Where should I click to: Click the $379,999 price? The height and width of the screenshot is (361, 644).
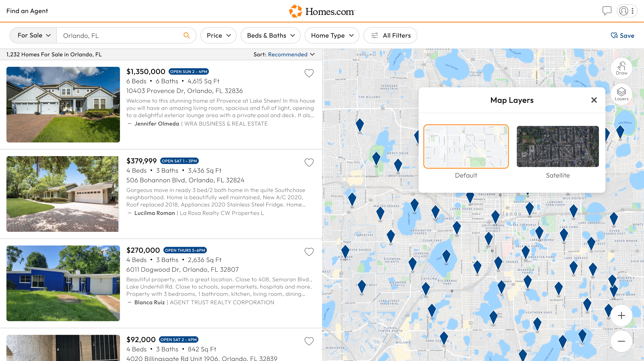click(142, 161)
